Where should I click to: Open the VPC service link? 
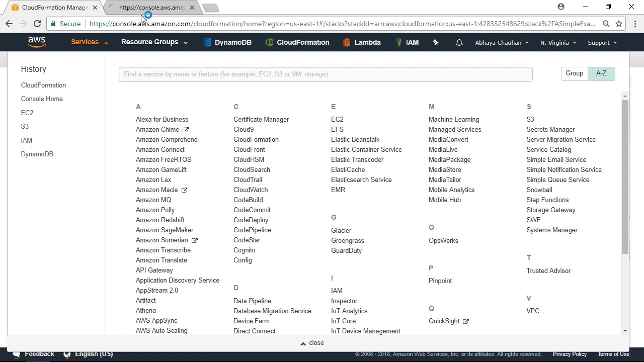533,311
